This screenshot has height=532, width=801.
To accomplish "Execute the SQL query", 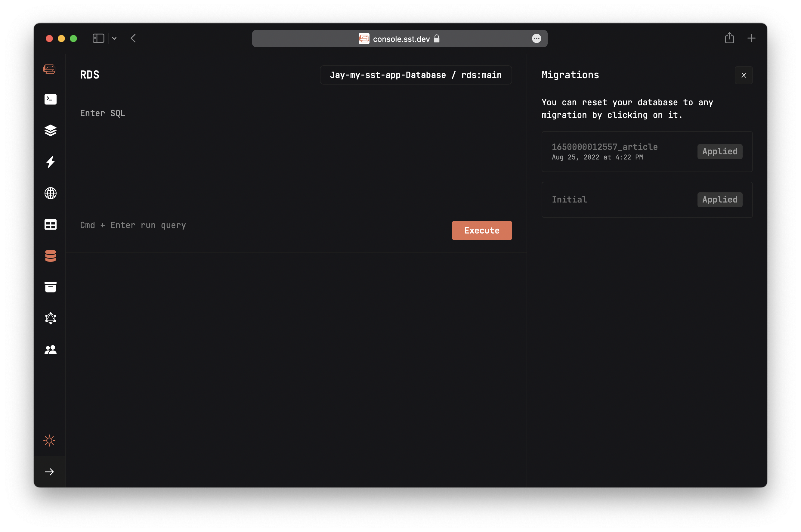I will pyautogui.click(x=482, y=230).
